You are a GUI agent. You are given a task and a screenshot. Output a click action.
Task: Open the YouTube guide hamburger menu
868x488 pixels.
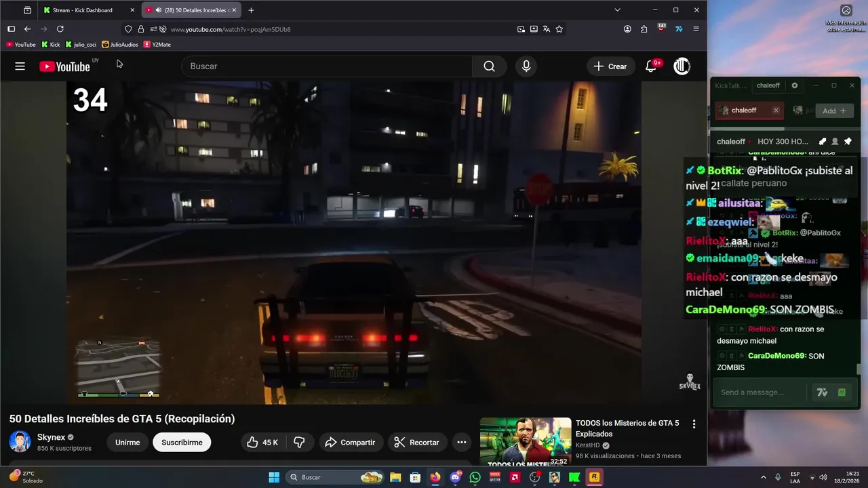[x=20, y=66]
